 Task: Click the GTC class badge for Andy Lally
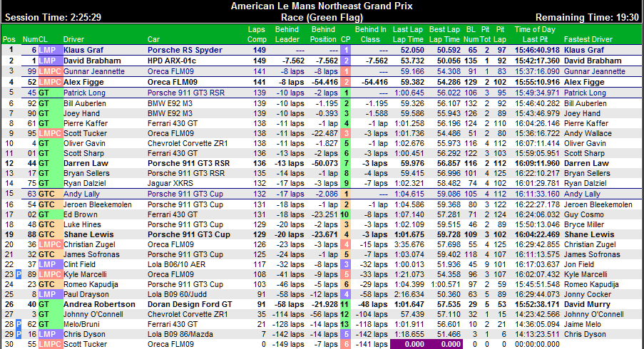click(x=46, y=194)
